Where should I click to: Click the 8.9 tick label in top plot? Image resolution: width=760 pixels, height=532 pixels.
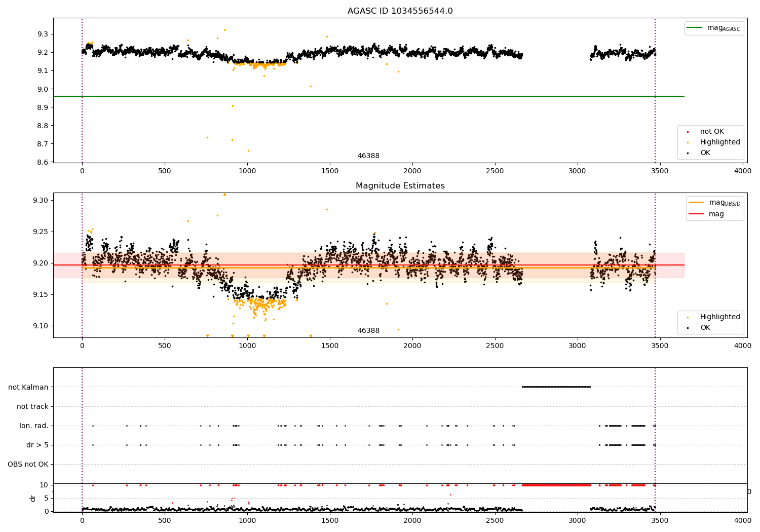tap(43, 107)
